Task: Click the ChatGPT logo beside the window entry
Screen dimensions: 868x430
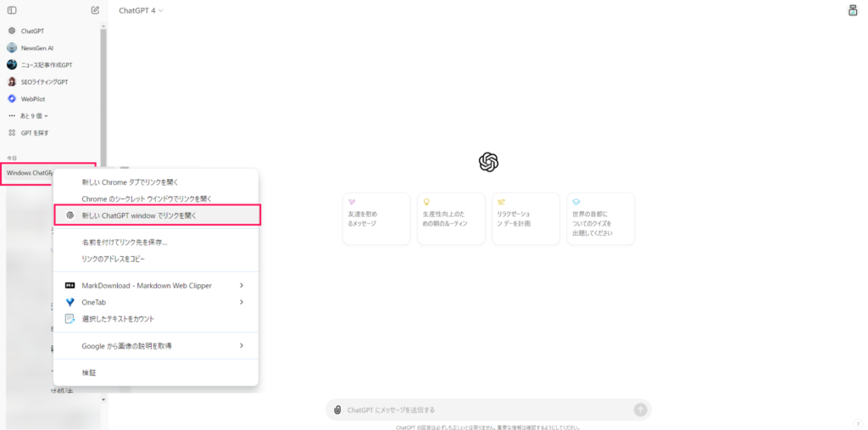Action: tap(70, 215)
